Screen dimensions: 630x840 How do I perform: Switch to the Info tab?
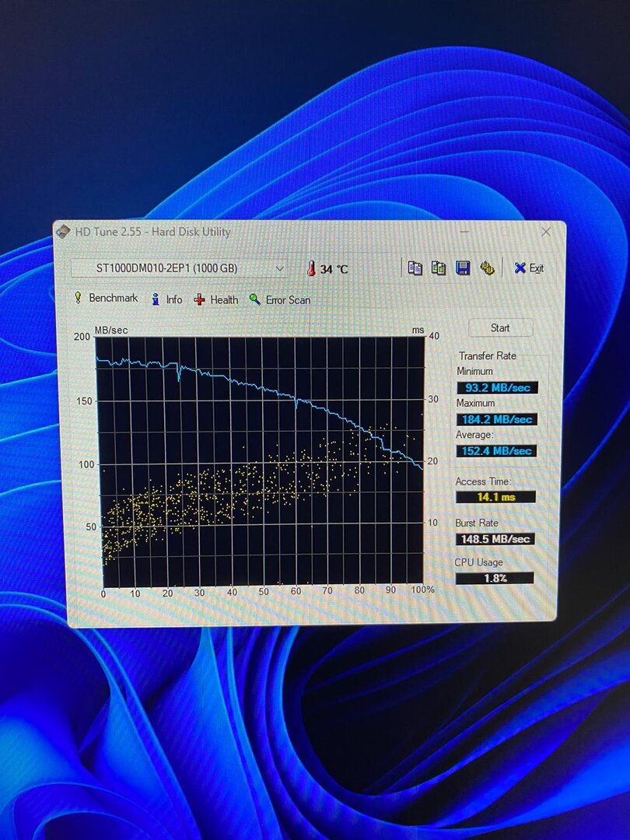[167, 299]
